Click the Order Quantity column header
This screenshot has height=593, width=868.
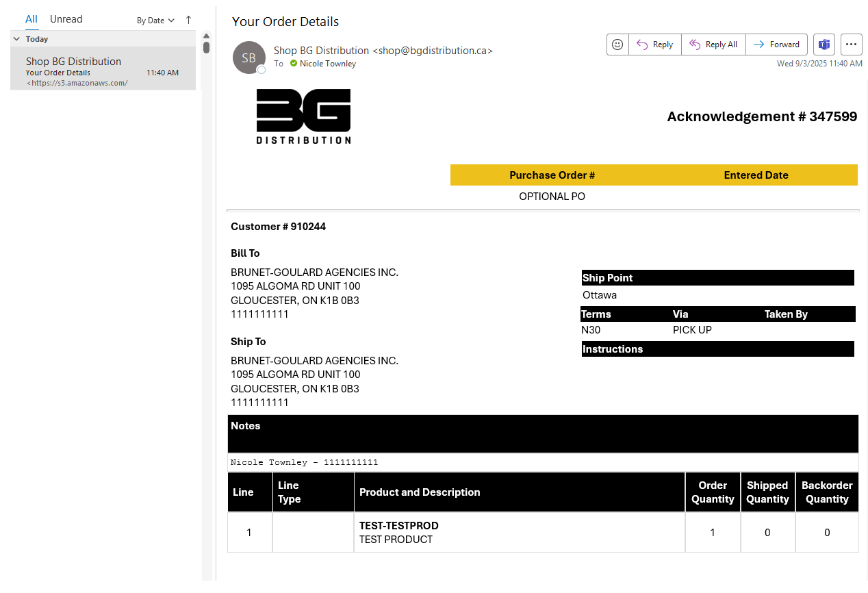[713, 492]
